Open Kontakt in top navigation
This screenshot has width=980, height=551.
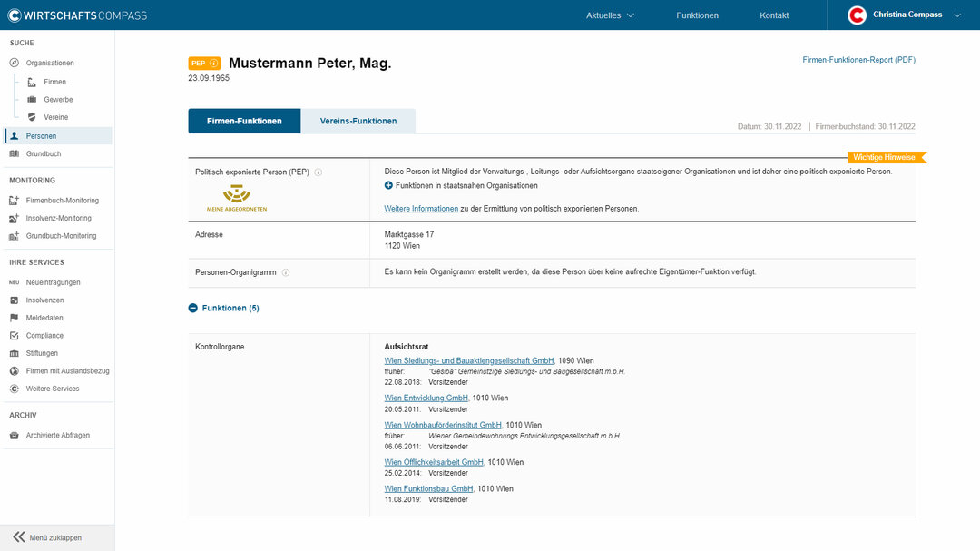[x=774, y=15]
